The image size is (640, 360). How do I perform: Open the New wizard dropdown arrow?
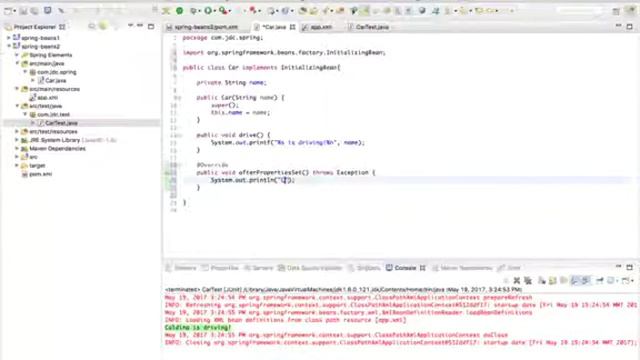pyautogui.click(x=14, y=11)
